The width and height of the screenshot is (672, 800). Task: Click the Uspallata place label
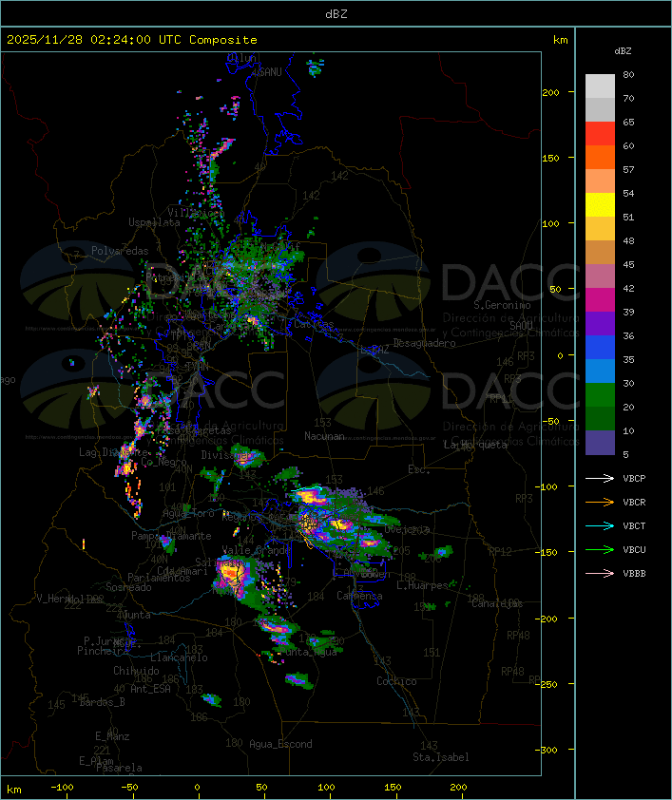(154, 223)
